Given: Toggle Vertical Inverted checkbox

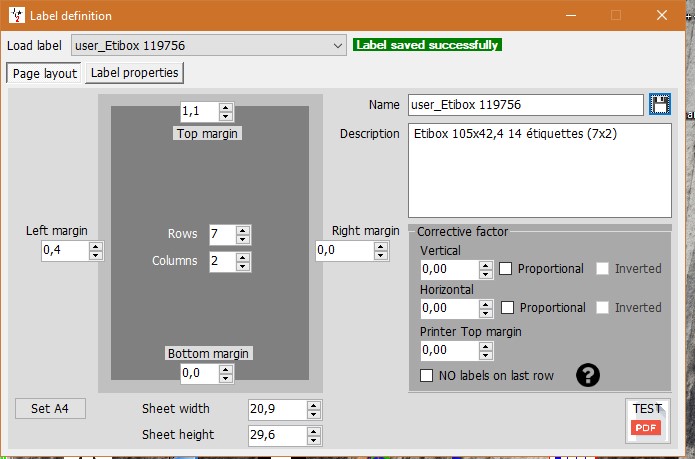Looking at the screenshot, I should pyautogui.click(x=602, y=268).
